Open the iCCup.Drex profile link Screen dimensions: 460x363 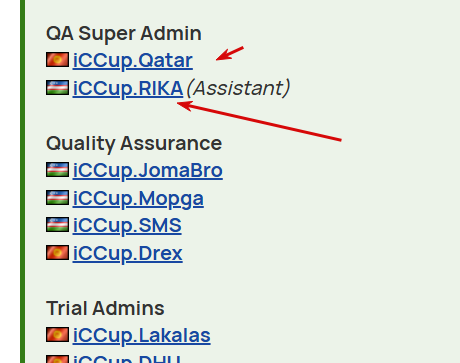pyautogui.click(x=128, y=253)
